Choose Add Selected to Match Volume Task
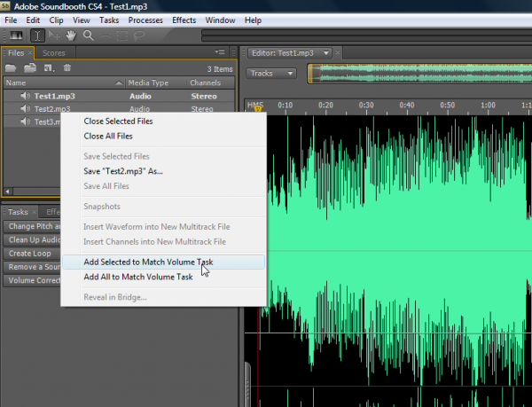Viewport: 532px width, 407px height. [163, 262]
